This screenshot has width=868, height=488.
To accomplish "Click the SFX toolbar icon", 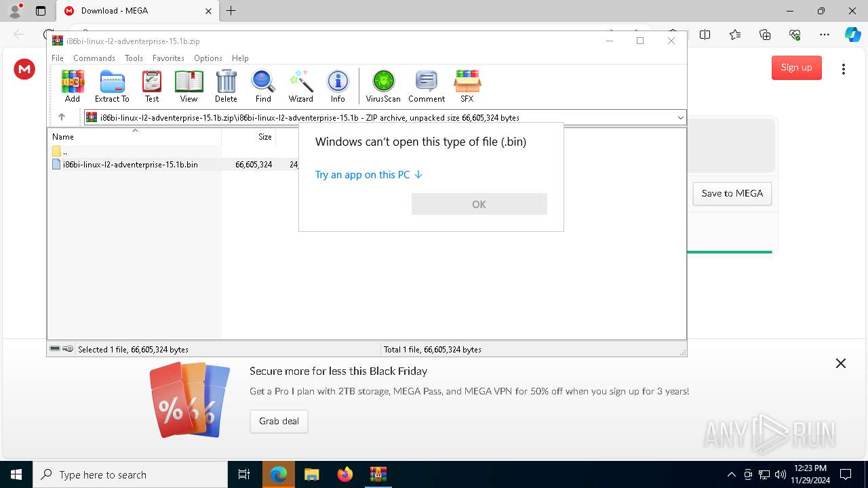I will tap(467, 86).
